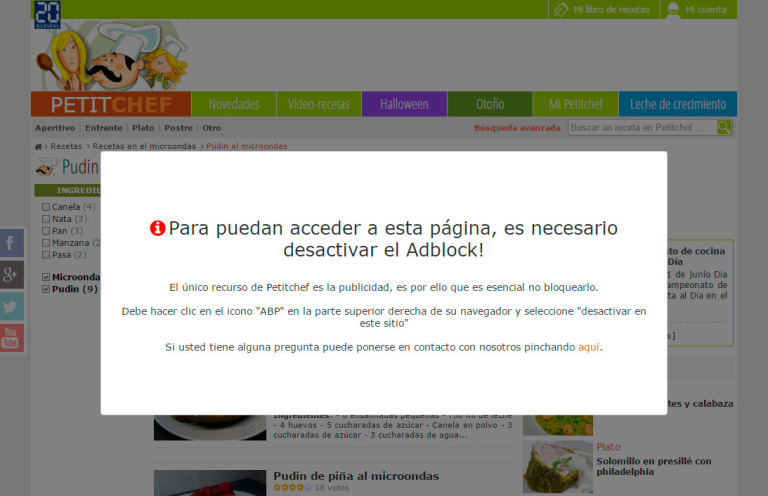Open Leche de crecimiento tab

(678, 104)
